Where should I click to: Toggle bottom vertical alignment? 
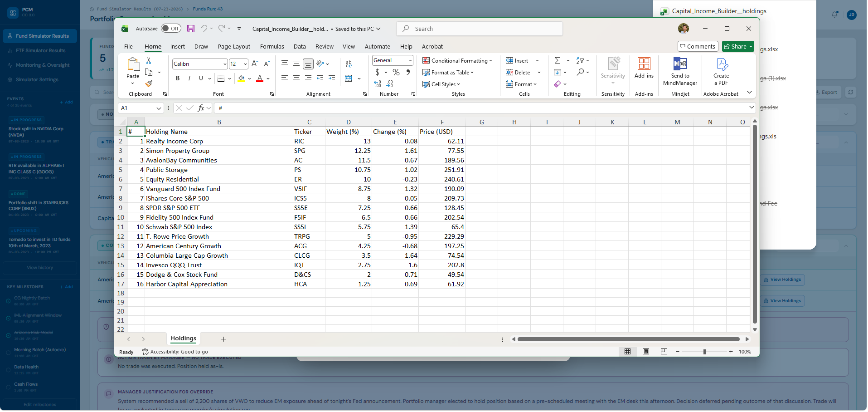(308, 64)
